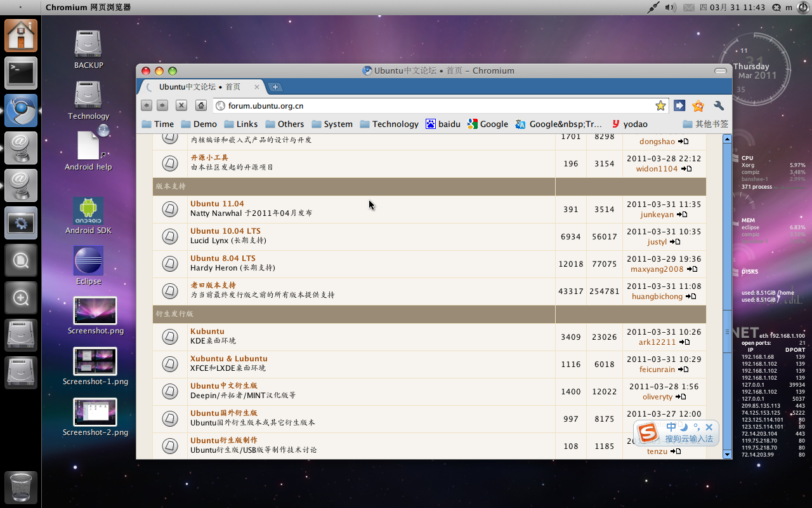This screenshot has width=812, height=508.
Task: Open the Kubuntu forum link
Action: [207, 331]
